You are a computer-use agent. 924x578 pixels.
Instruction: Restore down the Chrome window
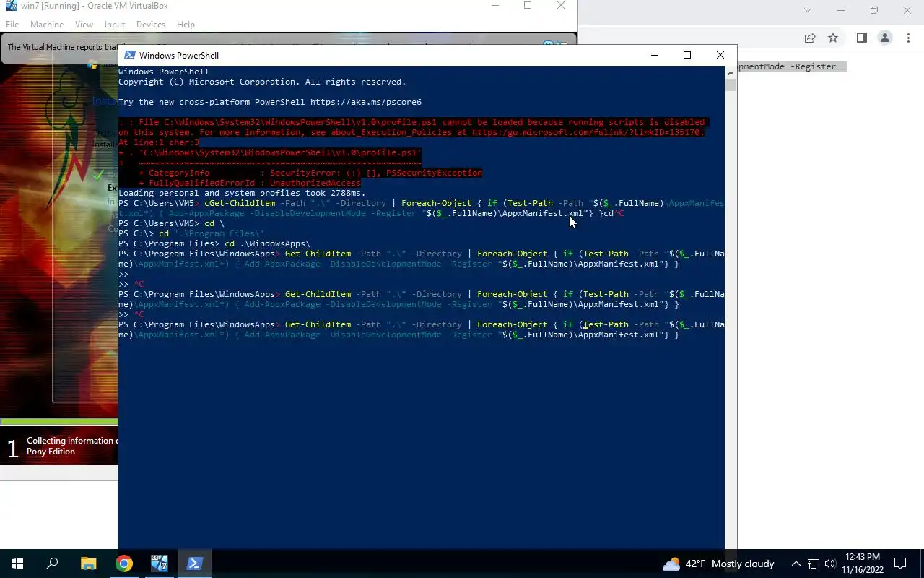pyautogui.click(x=874, y=10)
